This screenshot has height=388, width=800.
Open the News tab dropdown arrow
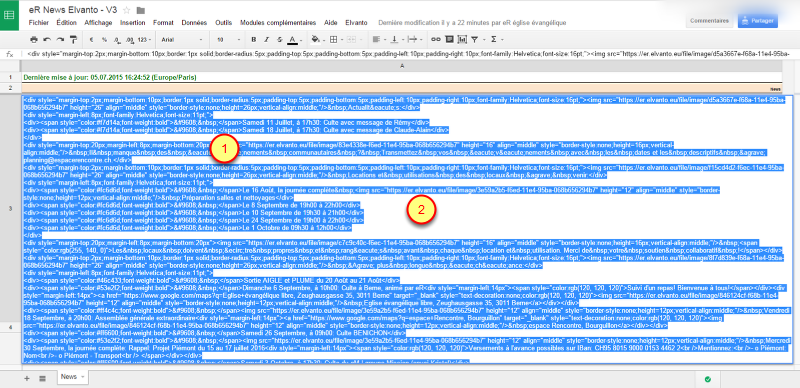pyautogui.click(x=83, y=377)
